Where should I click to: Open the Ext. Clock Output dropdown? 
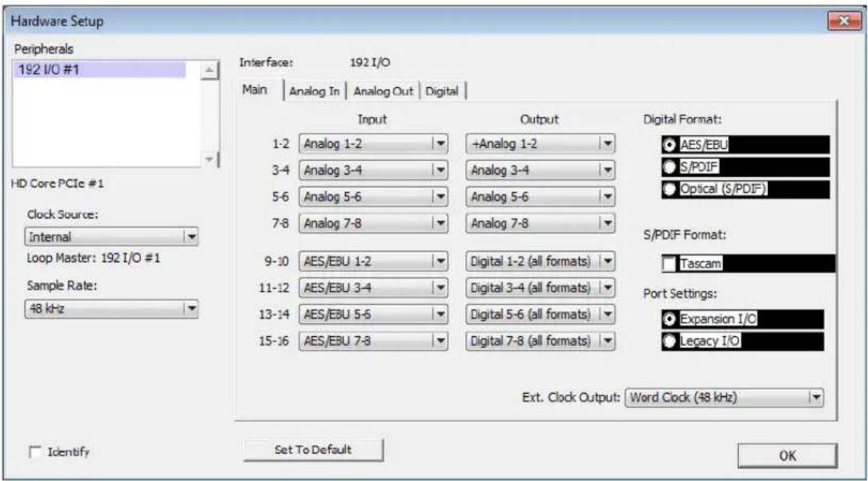tap(724, 398)
